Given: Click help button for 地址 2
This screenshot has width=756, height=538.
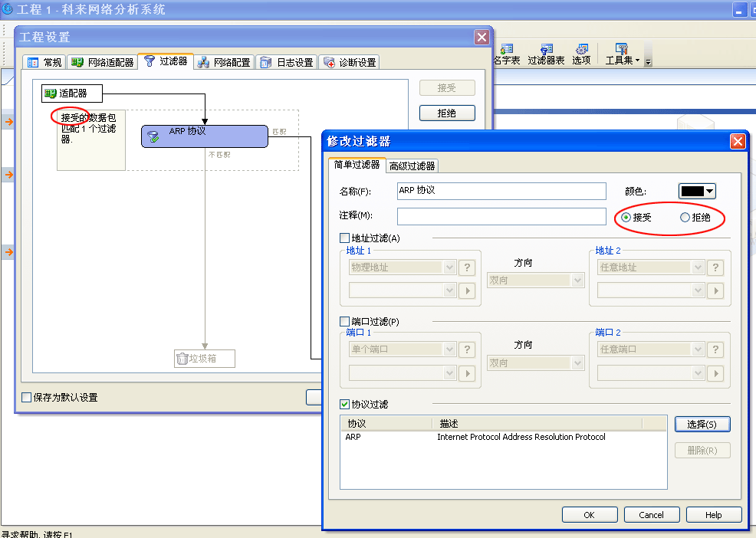Looking at the screenshot, I should click(715, 267).
